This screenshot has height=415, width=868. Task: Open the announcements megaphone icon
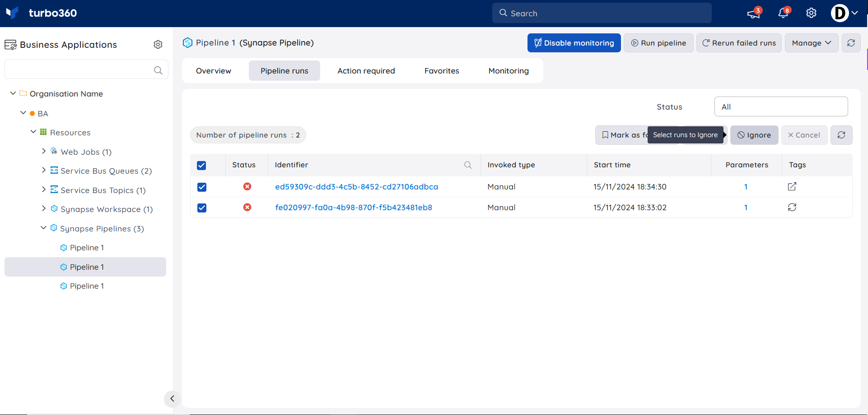753,14
